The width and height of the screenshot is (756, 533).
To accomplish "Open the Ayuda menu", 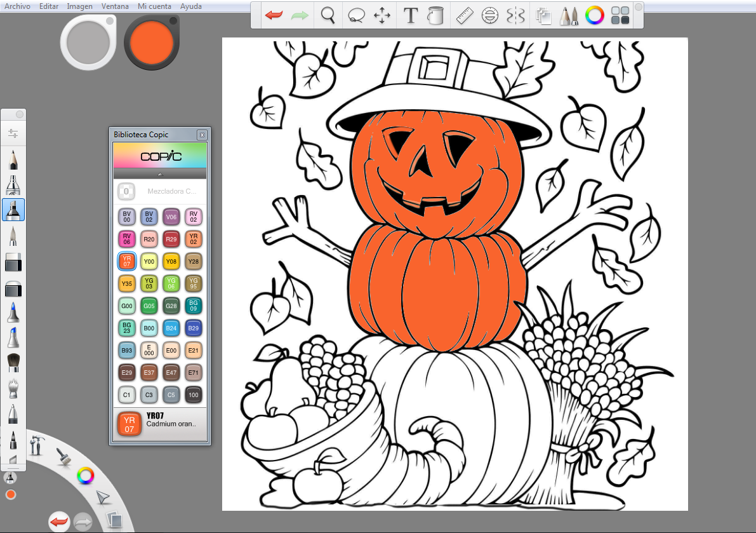I will pos(191,6).
